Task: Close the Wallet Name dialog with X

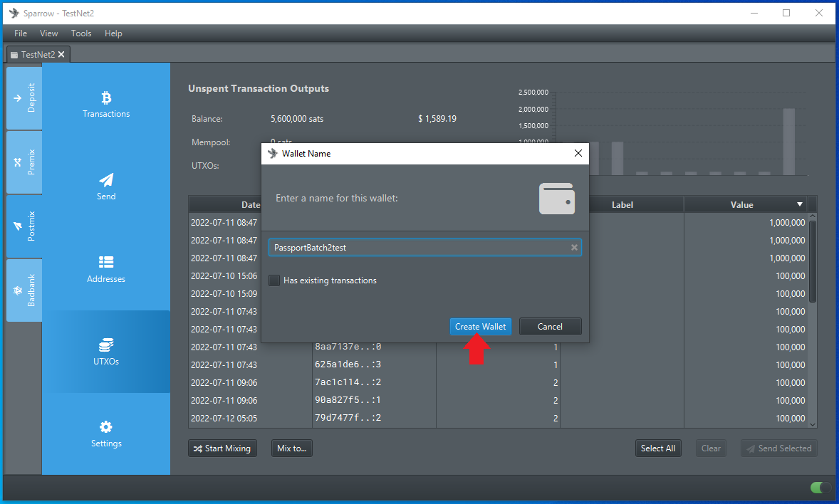Action: tap(578, 153)
